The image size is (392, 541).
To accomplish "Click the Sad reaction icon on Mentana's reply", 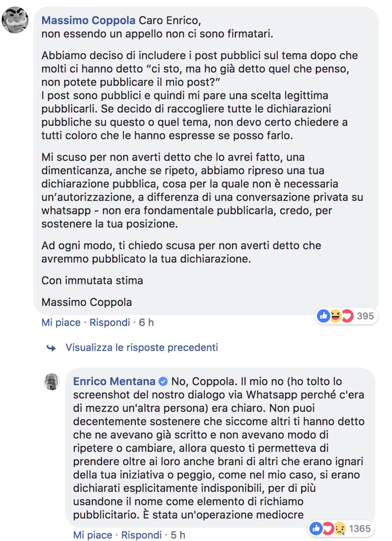I will tap(340, 528).
